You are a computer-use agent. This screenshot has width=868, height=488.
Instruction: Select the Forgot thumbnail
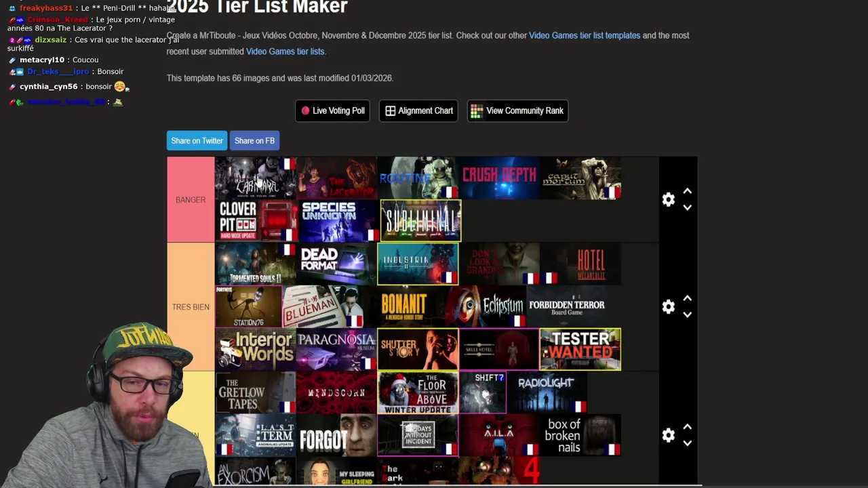coord(336,435)
